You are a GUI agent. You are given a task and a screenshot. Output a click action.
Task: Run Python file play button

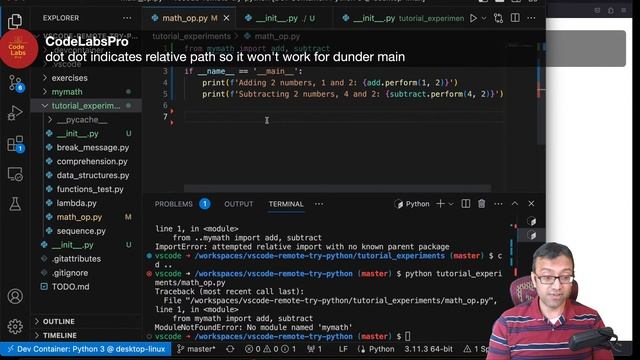pos(473,18)
